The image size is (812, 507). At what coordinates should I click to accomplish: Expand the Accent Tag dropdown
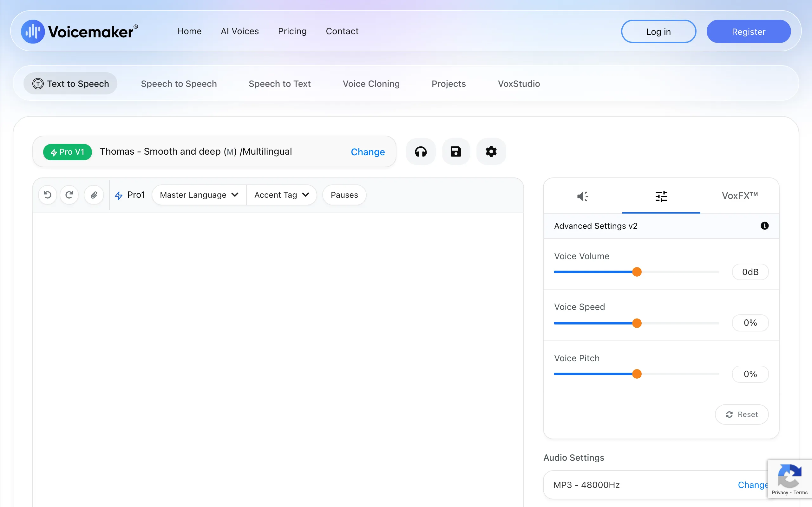pyautogui.click(x=282, y=195)
